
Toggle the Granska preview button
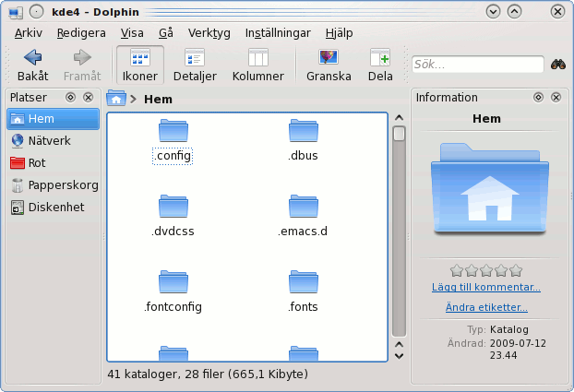(x=329, y=65)
